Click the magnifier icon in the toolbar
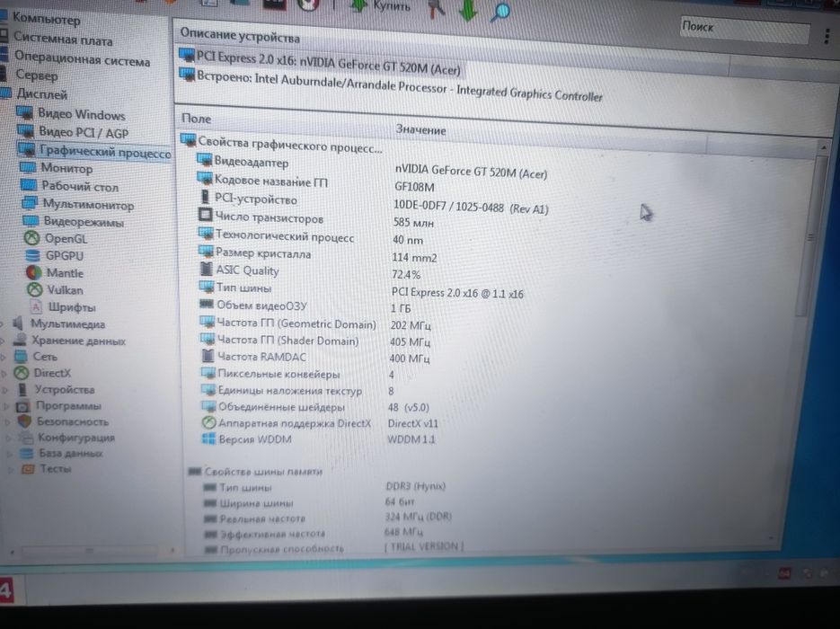This screenshot has height=629, width=840. tap(500, 10)
